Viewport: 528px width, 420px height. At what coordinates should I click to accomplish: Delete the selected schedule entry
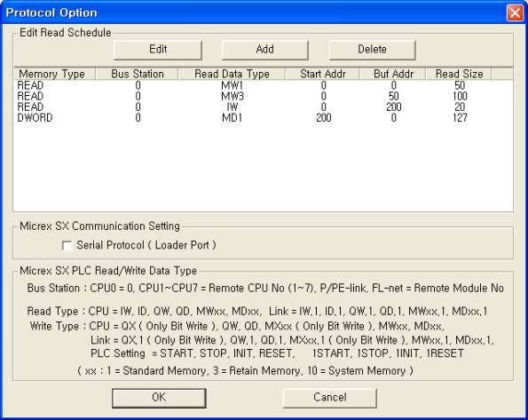(x=372, y=50)
